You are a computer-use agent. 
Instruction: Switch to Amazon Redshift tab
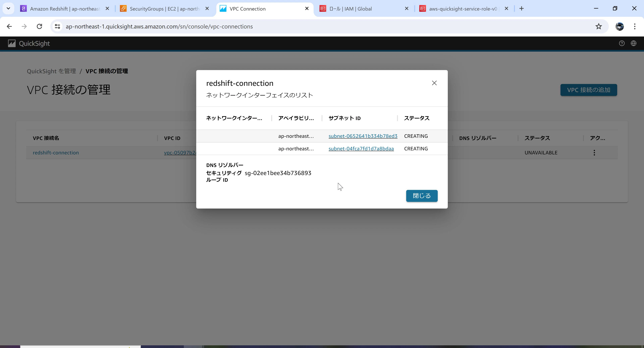point(65,9)
